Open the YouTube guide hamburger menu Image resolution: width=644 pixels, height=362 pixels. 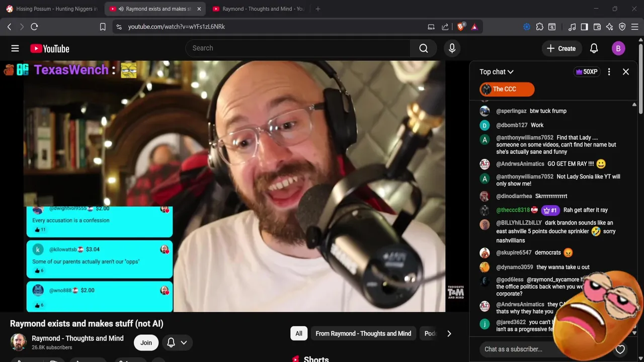(x=15, y=48)
